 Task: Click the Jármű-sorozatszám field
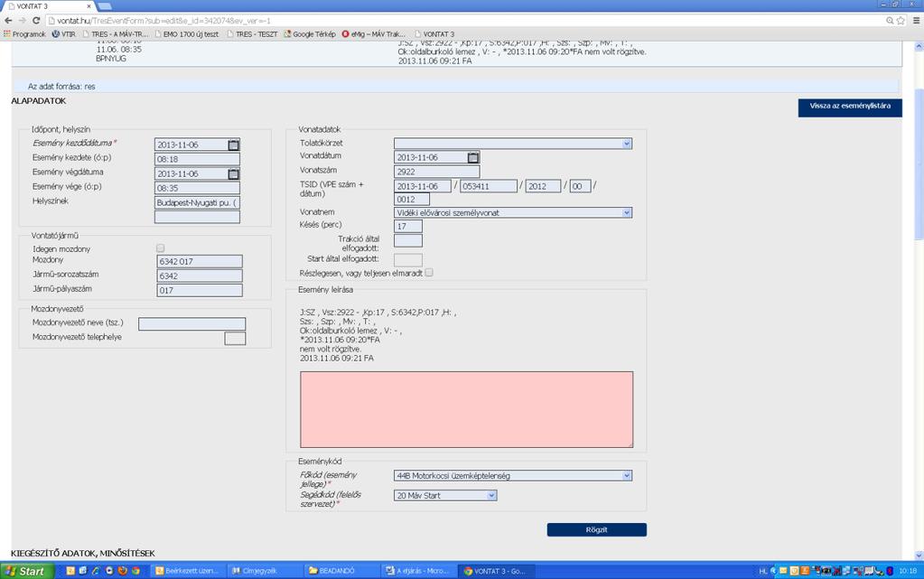click(x=200, y=275)
